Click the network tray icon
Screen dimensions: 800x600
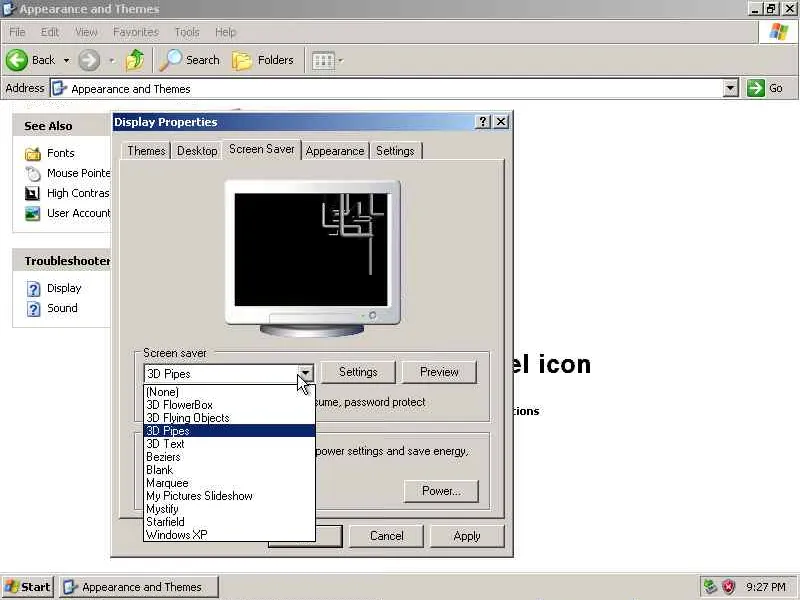coord(710,587)
